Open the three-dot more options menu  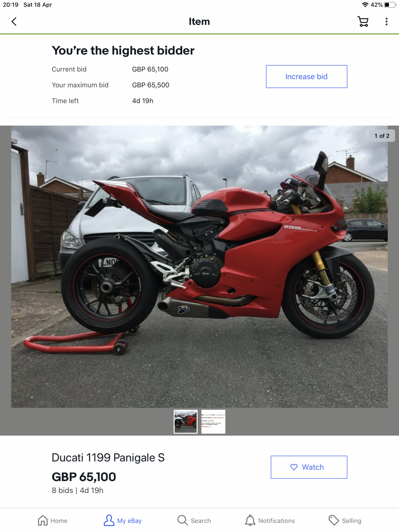[x=386, y=22]
